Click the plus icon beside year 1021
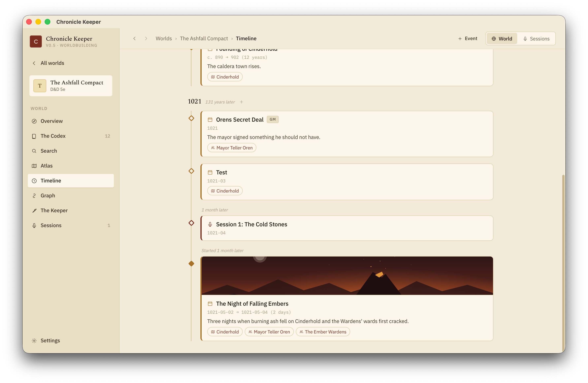Screen dimensions: 588x383 click(x=241, y=102)
